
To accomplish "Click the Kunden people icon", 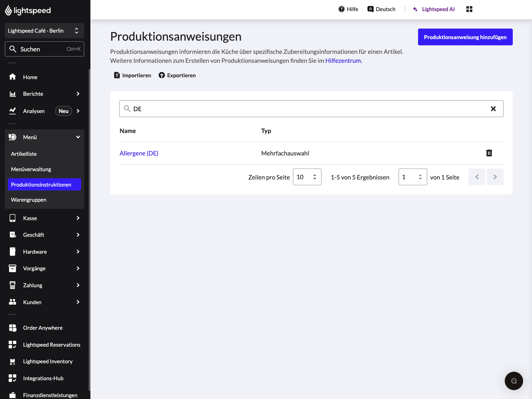I will (13, 302).
